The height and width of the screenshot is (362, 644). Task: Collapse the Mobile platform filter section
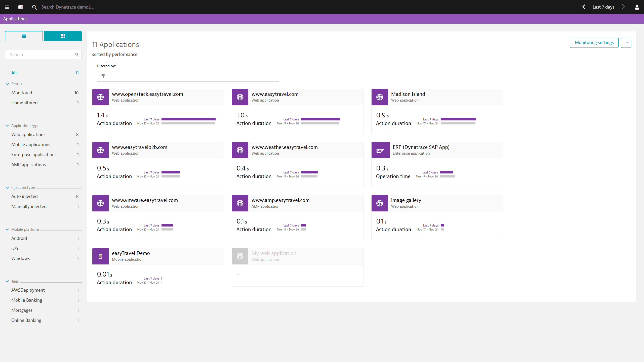pos(7,230)
